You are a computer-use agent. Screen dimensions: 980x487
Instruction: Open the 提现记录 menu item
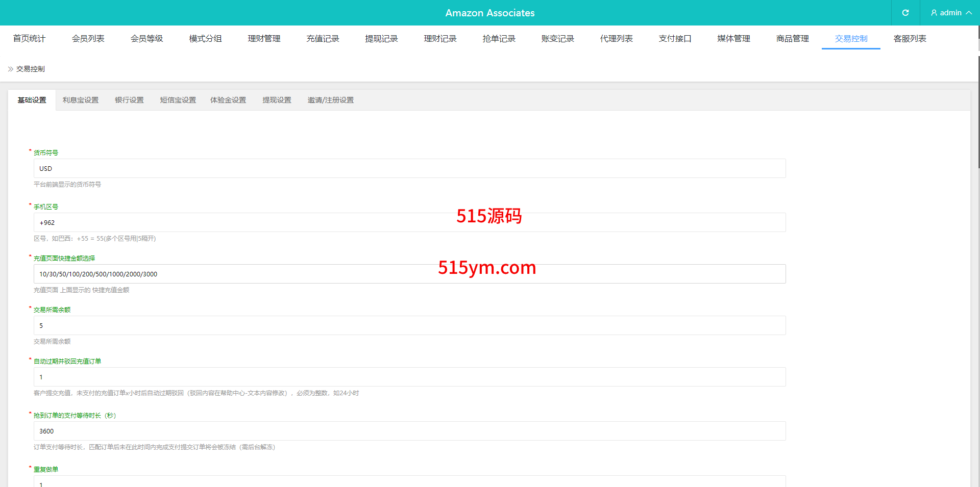tap(381, 39)
